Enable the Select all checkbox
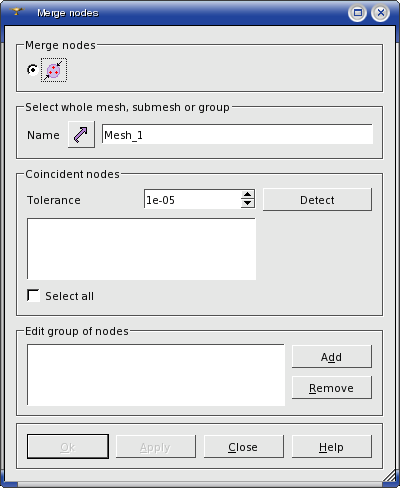 (33, 296)
